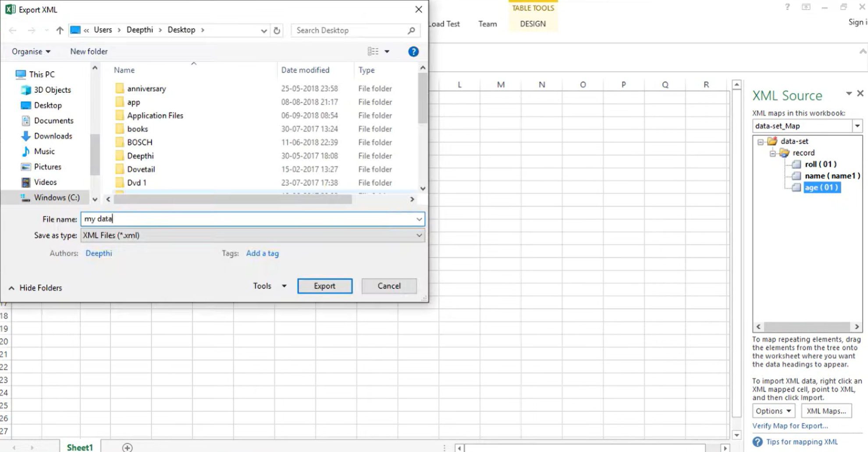The height and width of the screenshot is (452, 868).
Task: Close the XML Source pane
Action: tap(860, 93)
